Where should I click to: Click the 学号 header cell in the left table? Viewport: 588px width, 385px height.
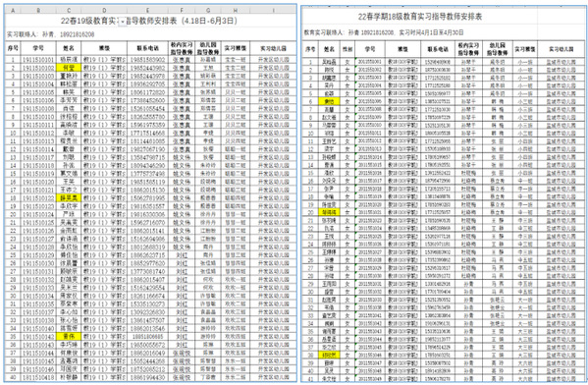(38, 48)
